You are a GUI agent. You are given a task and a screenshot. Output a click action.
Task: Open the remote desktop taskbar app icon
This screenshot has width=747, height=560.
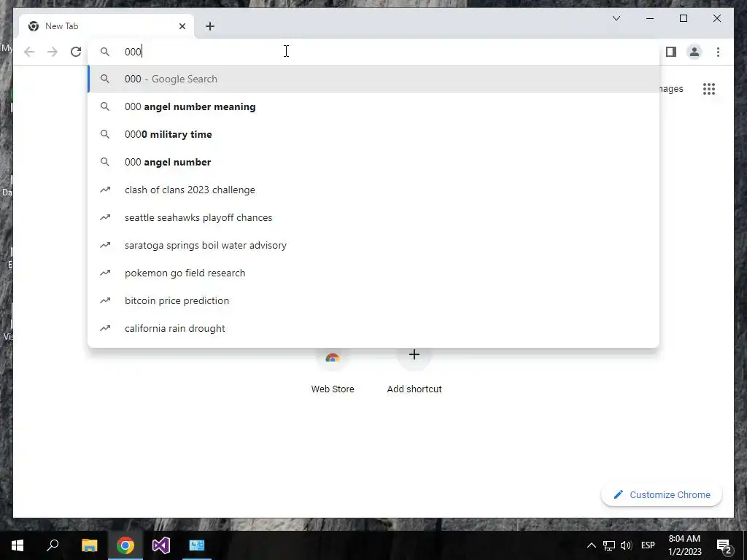(197, 545)
